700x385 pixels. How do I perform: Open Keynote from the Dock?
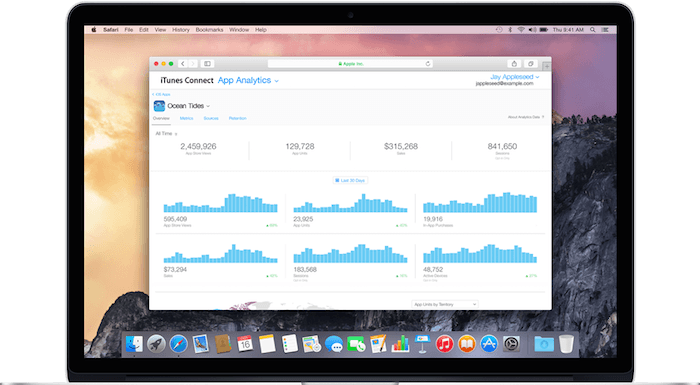[x=422, y=344]
